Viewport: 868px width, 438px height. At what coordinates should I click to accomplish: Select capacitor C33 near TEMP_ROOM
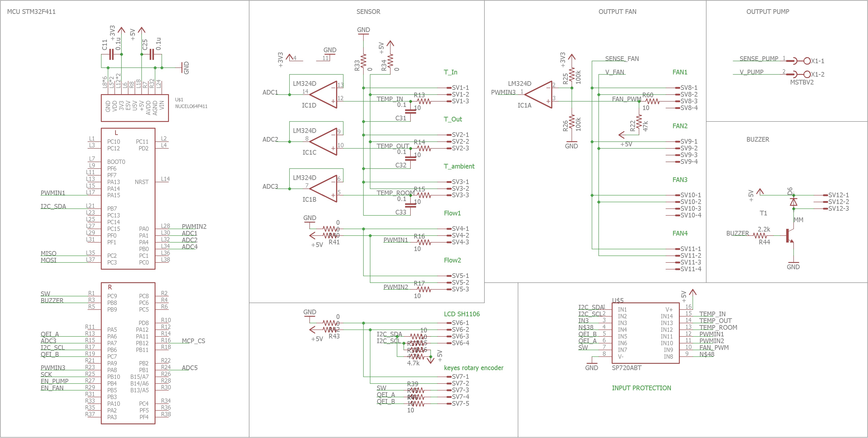[410, 205]
